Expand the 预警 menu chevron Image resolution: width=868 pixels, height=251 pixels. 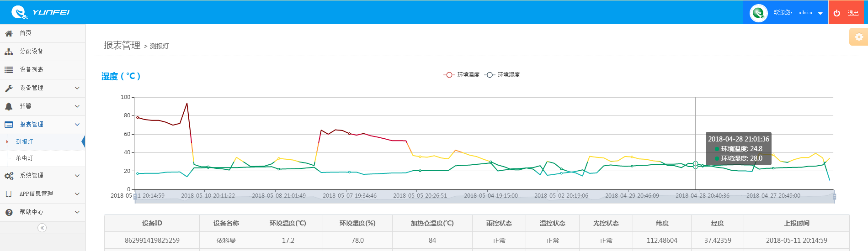click(x=77, y=106)
